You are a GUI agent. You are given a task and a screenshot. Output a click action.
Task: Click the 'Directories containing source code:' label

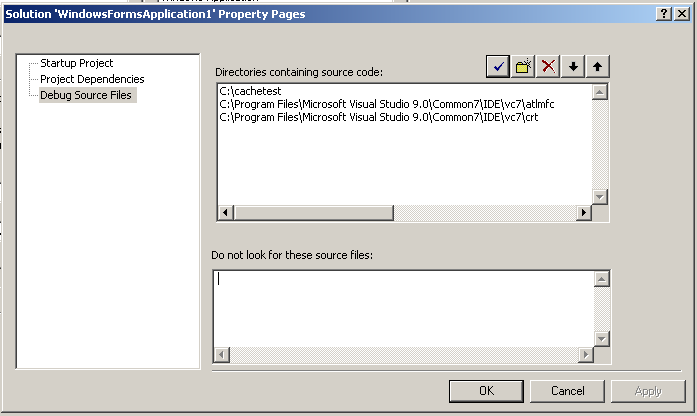tap(299, 72)
